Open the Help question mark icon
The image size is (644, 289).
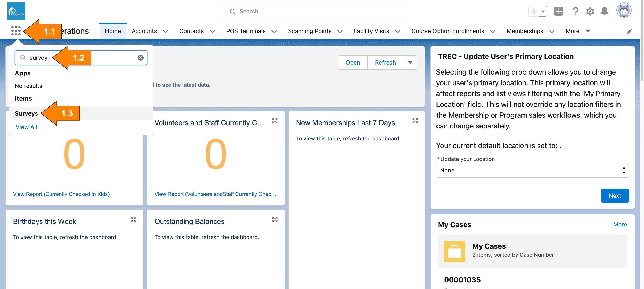(x=575, y=11)
